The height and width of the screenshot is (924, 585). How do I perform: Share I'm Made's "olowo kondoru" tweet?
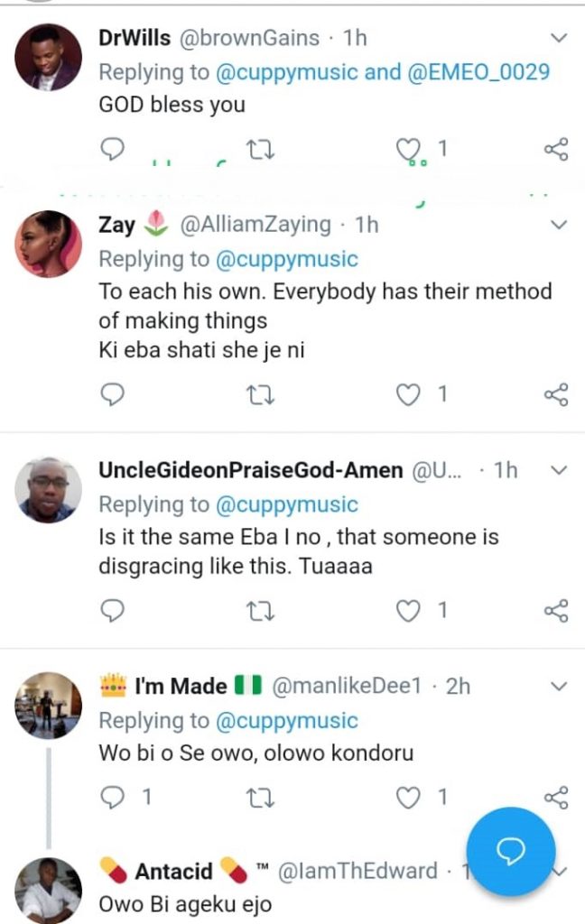pyautogui.click(x=557, y=797)
